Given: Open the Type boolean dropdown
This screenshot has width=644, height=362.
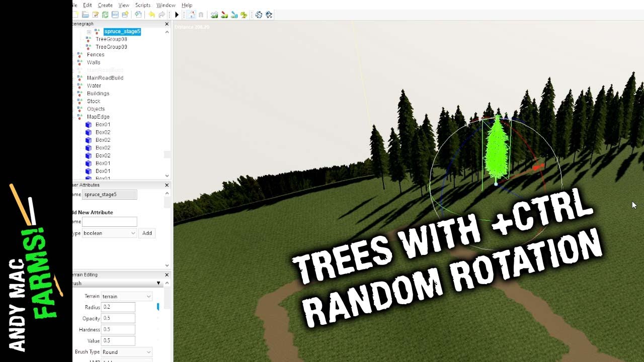Looking at the screenshot, I should [x=109, y=233].
